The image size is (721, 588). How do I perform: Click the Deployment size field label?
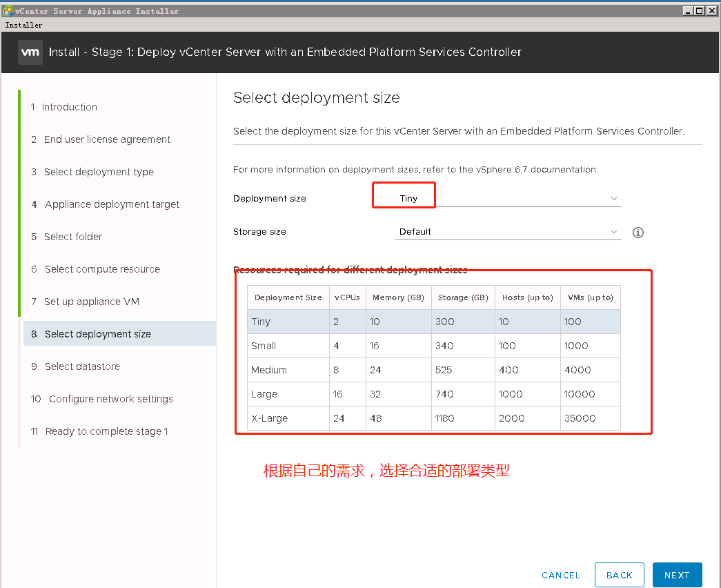coord(270,198)
